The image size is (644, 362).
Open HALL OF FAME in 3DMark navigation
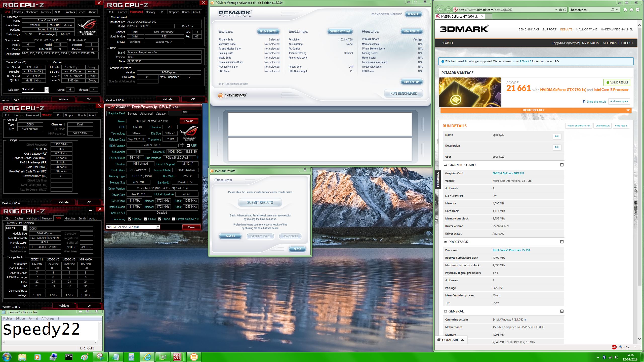point(586,29)
